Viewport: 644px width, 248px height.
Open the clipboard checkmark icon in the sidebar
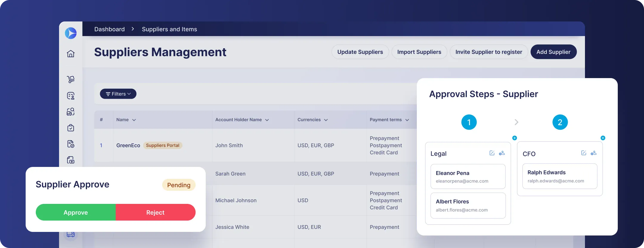(71, 128)
